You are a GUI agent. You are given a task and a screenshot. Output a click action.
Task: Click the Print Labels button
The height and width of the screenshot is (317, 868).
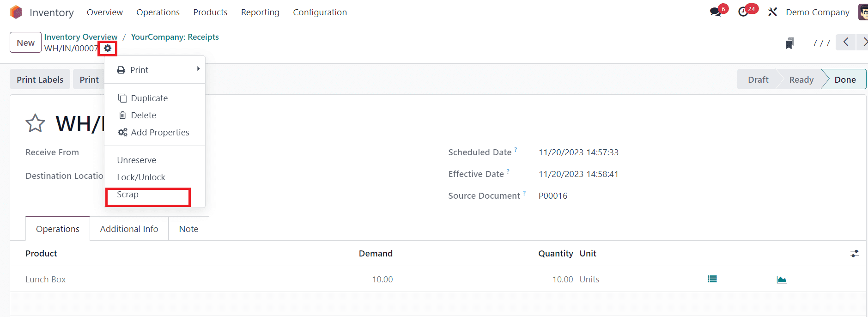(x=40, y=79)
